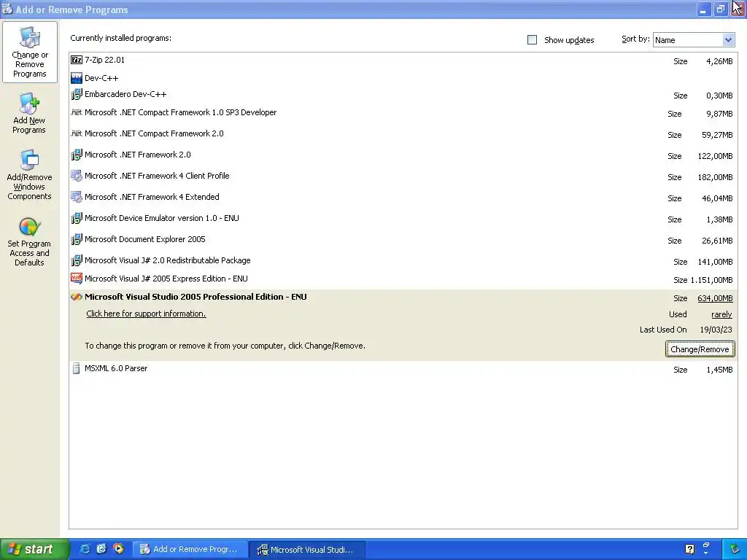This screenshot has width=747, height=560.
Task: Click the Visual J# 2.0 Redistributable icon
Action: pos(76,260)
